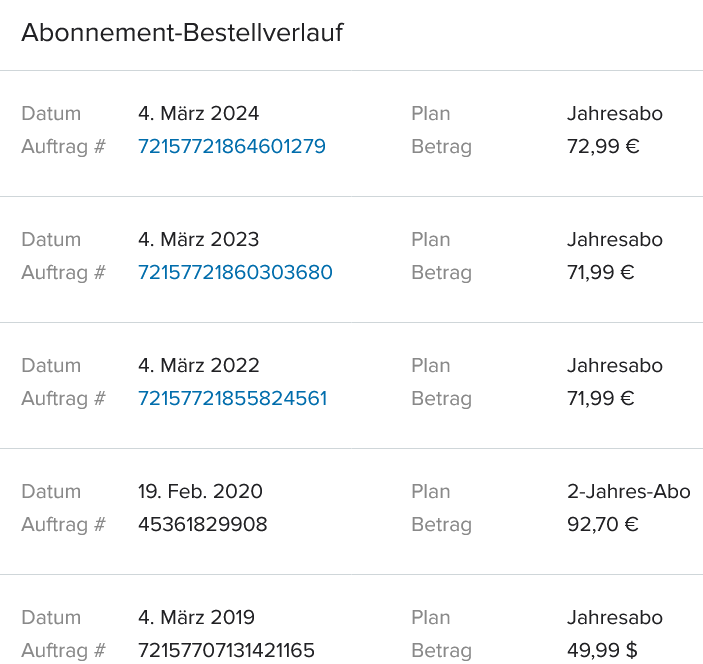This screenshot has width=703, height=664.
Task: Click 71,99 € amount of 2022 order
Action: (601, 399)
